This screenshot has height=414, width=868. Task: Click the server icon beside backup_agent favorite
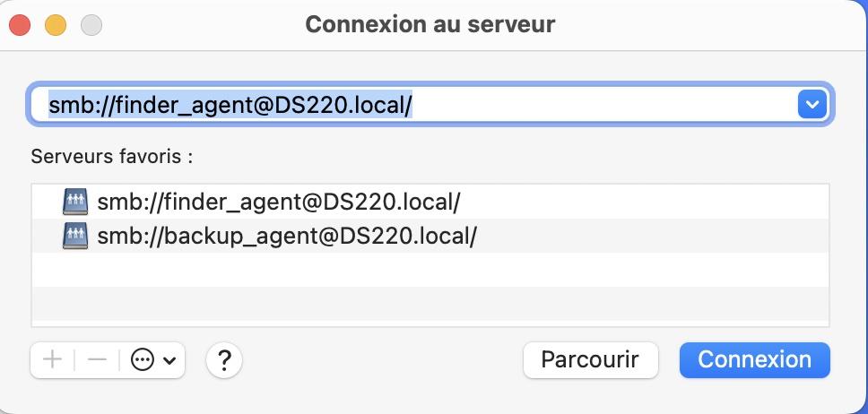[75, 237]
